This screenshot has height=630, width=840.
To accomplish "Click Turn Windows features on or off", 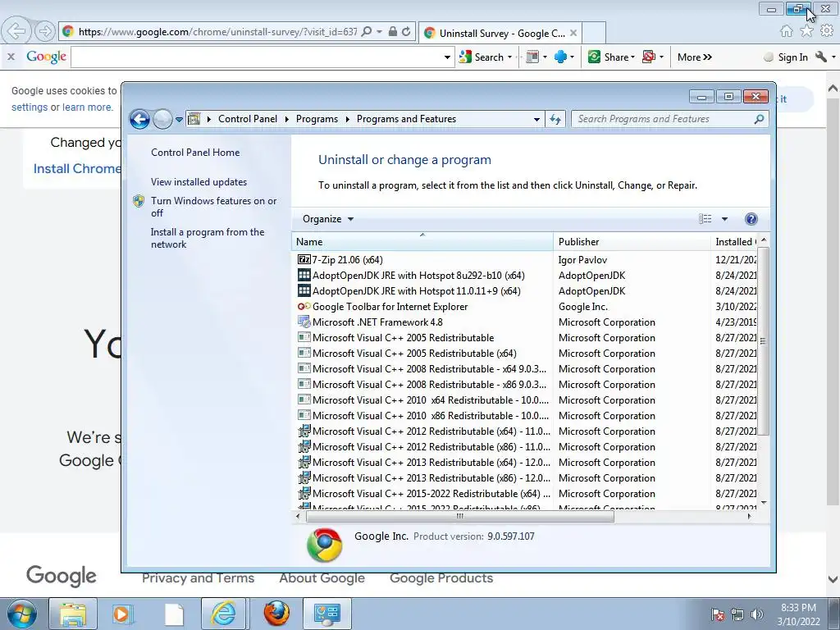I will pyautogui.click(x=213, y=207).
